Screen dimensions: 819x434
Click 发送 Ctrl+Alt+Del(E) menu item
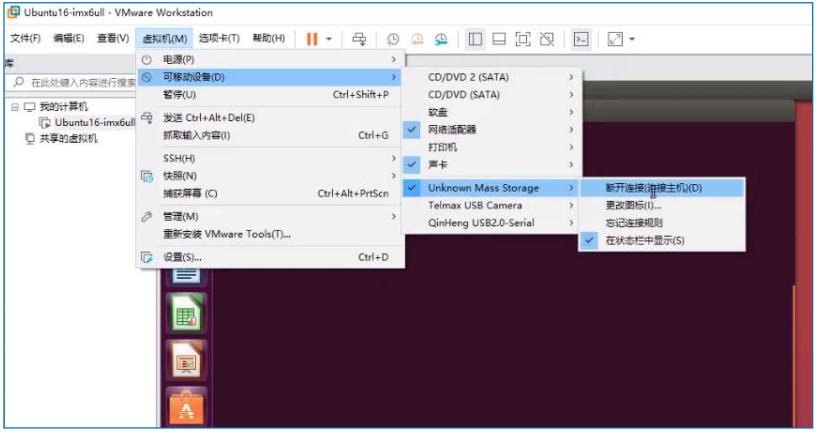point(271,118)
